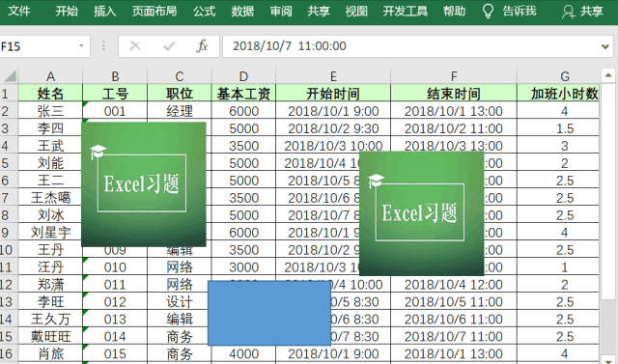
Task: Click the formula bar cancel X icon
Action: coord(135,46)
